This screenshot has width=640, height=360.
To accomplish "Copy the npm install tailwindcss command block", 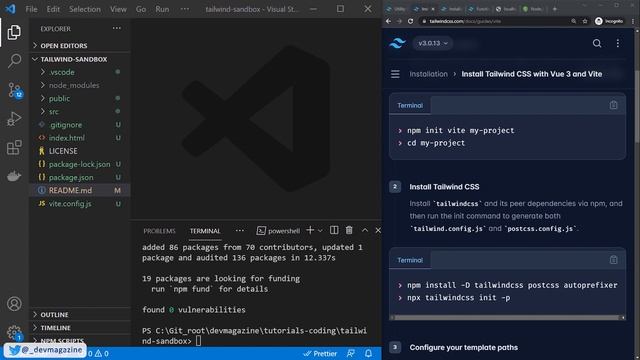I will [613, 260].
